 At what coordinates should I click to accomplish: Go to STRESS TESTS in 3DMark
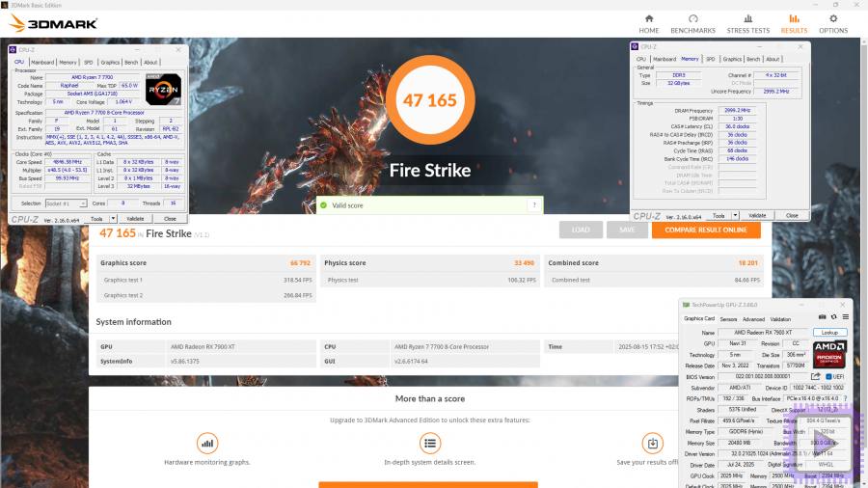tap(747, 24)
